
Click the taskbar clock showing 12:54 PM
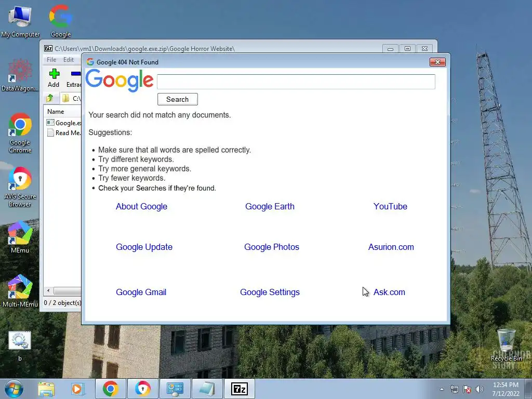pos(506,389)
